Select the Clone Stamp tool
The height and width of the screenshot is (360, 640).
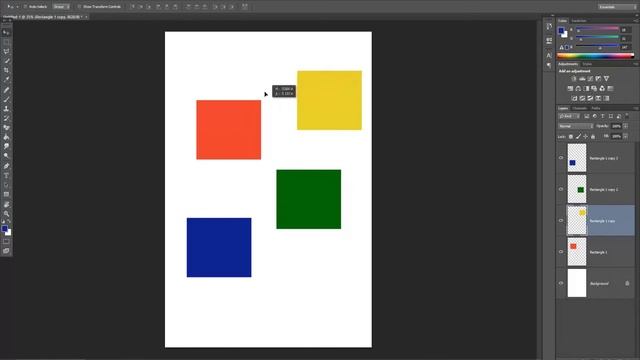tap(6, 109)
